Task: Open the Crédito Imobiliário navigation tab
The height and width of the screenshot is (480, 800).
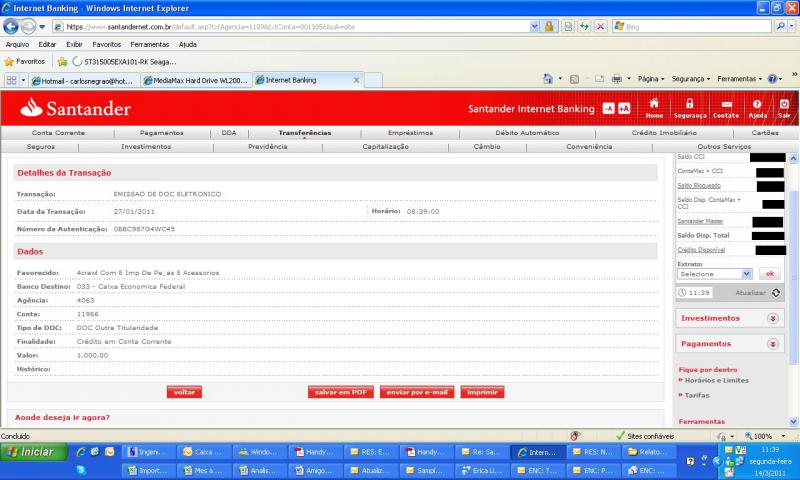Action: [x=664, y=133]
